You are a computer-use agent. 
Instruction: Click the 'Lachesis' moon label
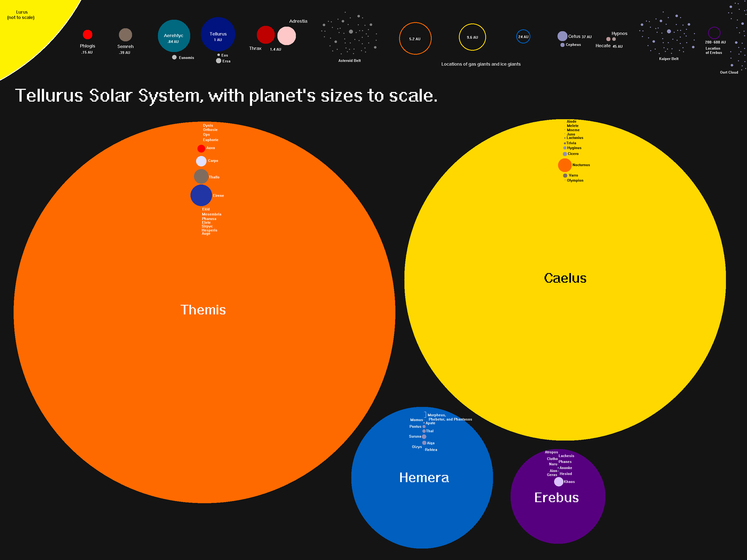point(566,456)
